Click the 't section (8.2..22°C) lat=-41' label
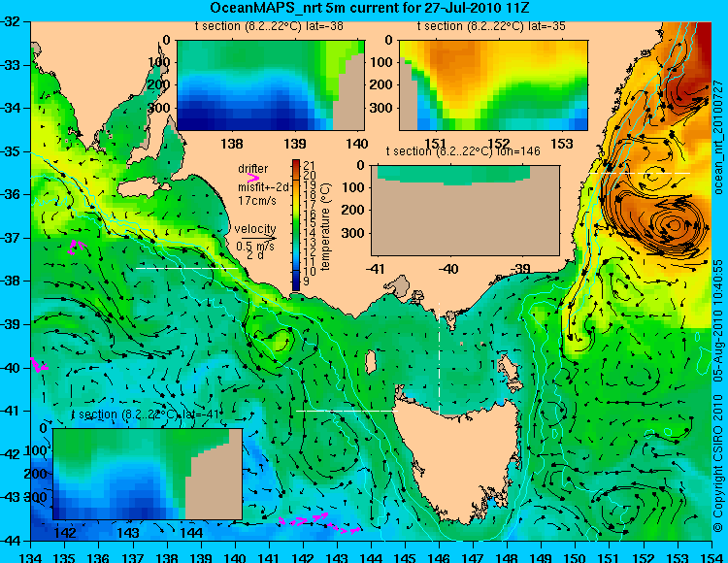The height and width of the screenshot is (563, 728). pos(145,414)
